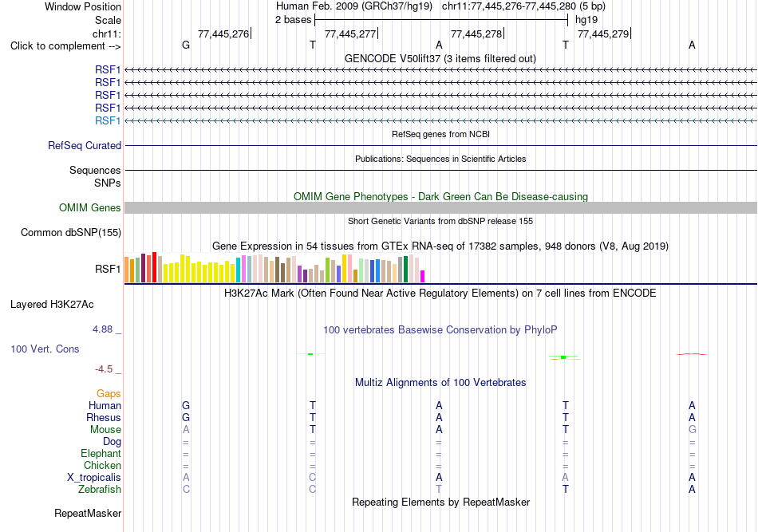Click the Rhesus species label
Viewport: 758px width, 532px height.
[x=104, y=417]
